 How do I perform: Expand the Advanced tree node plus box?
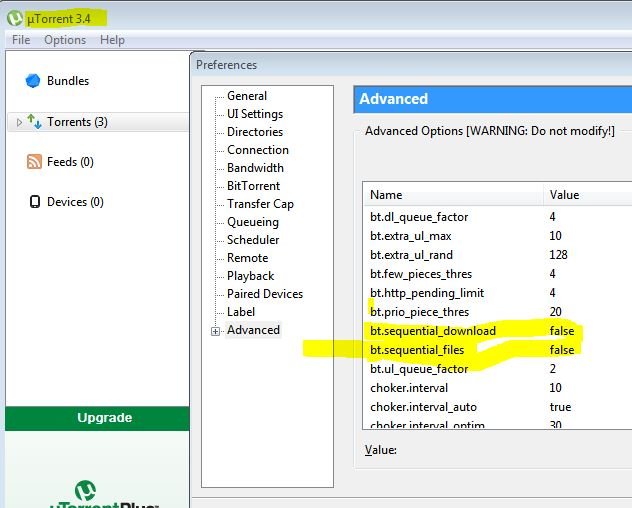(215, 331)
